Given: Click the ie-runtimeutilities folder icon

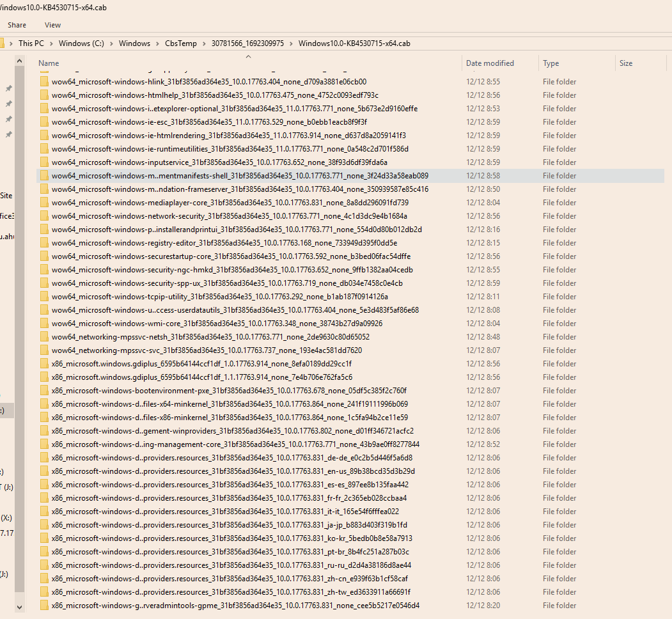Looking at the screenshot, I should tap(43, 149).
